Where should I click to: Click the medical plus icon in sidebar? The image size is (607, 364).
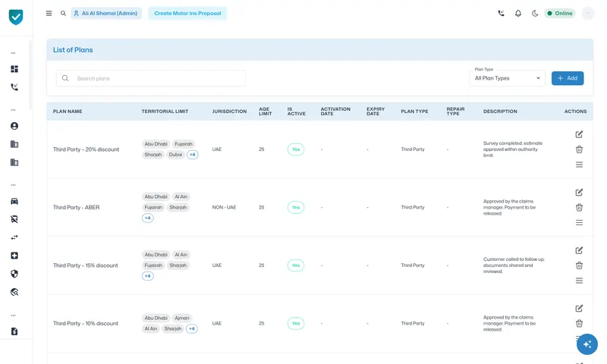pyautogui.click(x=14, y=256)
